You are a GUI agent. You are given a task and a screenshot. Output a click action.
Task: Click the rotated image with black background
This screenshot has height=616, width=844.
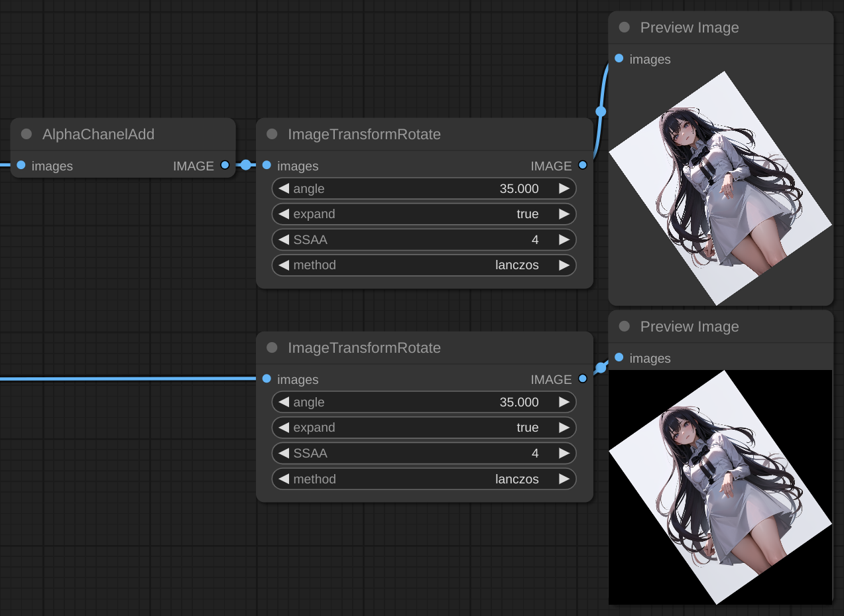pos(719,487)
